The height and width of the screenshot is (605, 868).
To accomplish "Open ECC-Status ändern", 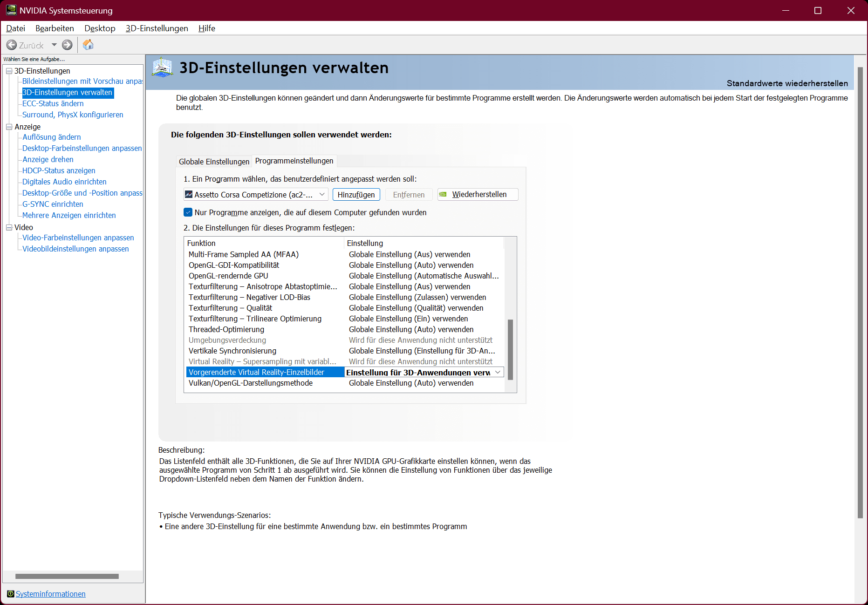I will click(53, 103).
